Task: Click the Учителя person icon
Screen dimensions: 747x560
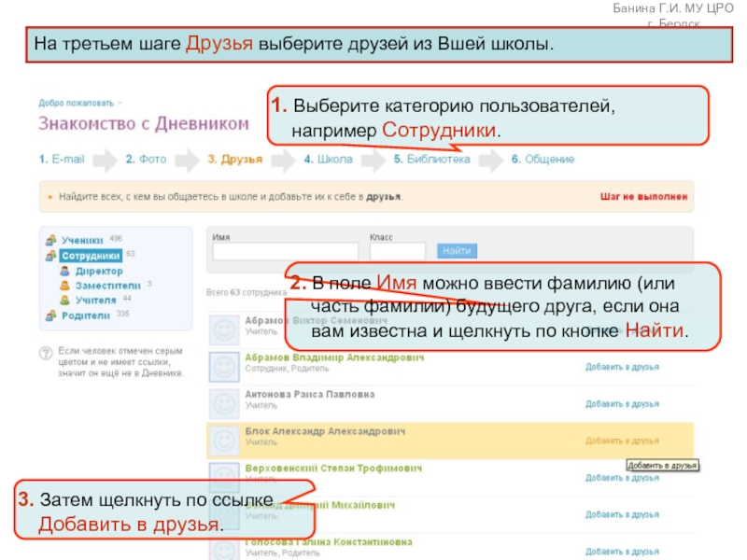Action: 64,300
